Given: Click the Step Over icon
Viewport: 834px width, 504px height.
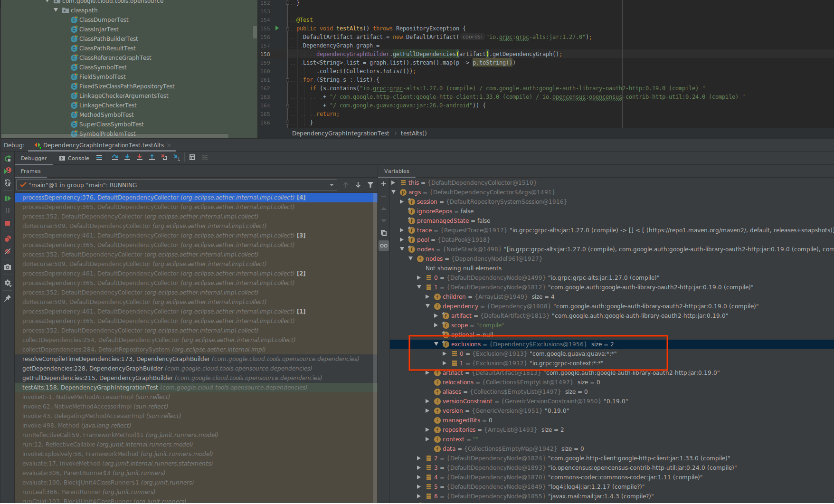Looking at the screenshot, I should click(x=115, y=157).
